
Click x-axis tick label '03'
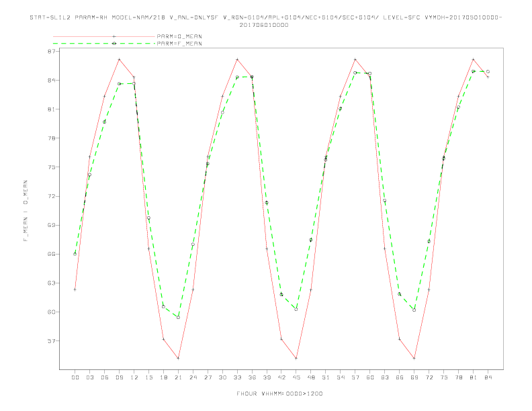click(89, 377)
